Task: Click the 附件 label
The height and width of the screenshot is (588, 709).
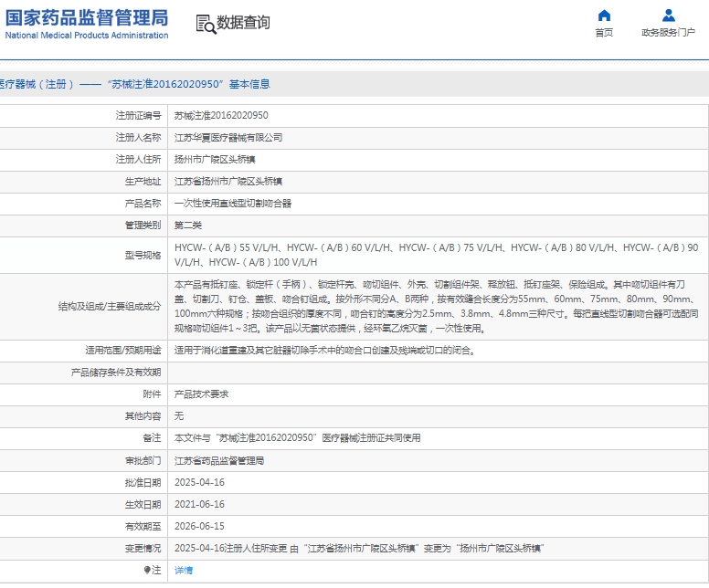Action: click(x=152, y=394)
